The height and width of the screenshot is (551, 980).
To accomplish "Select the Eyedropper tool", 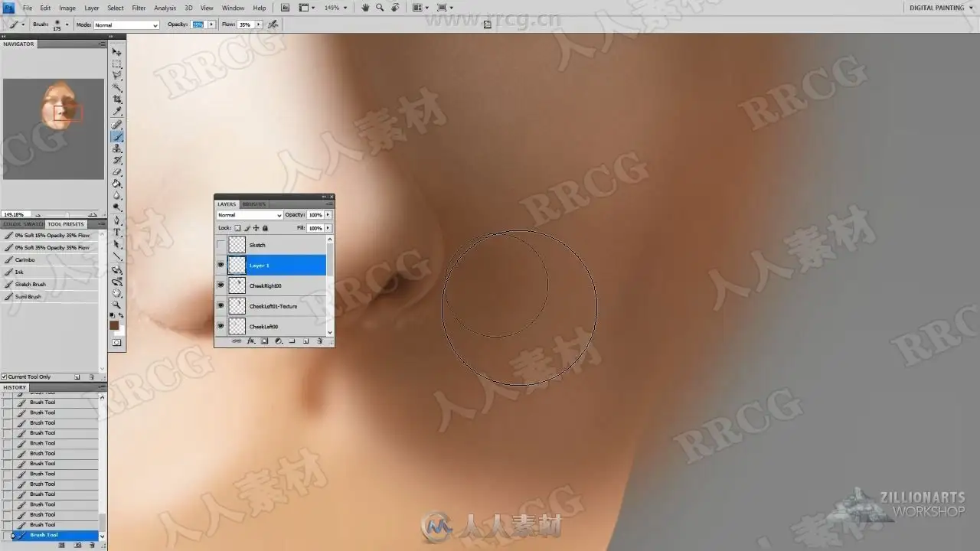I will pos(117,111).
